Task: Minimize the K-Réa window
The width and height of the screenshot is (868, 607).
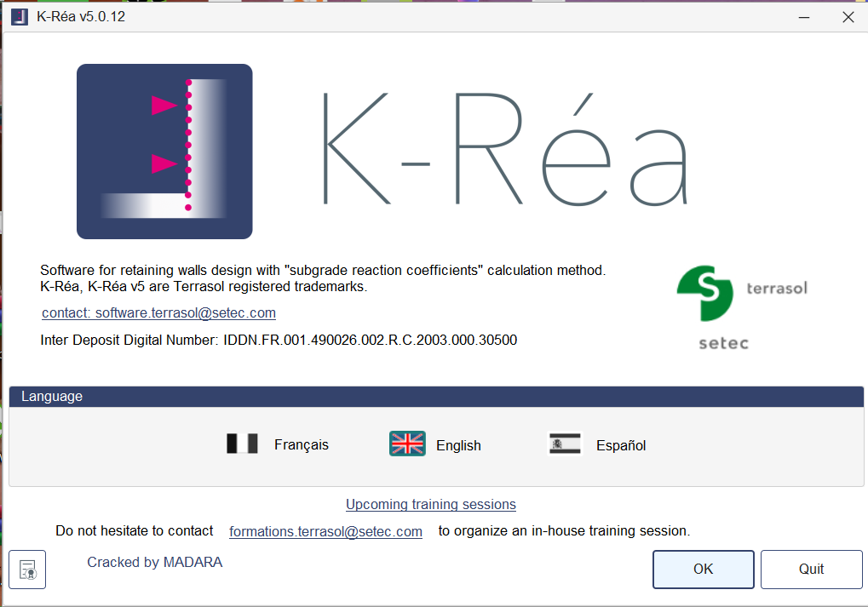Action: (804, 17)
